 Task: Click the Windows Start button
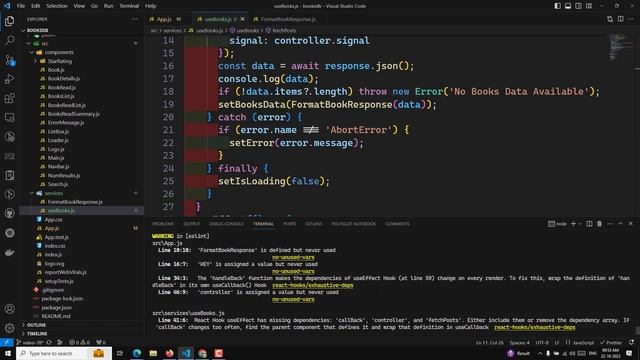[8, 353]
